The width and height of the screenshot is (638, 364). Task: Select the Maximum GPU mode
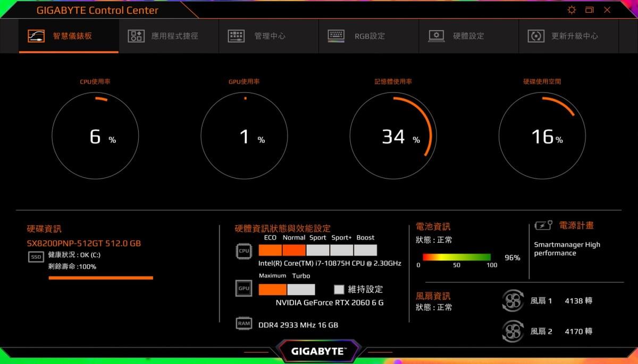(273, 290)
